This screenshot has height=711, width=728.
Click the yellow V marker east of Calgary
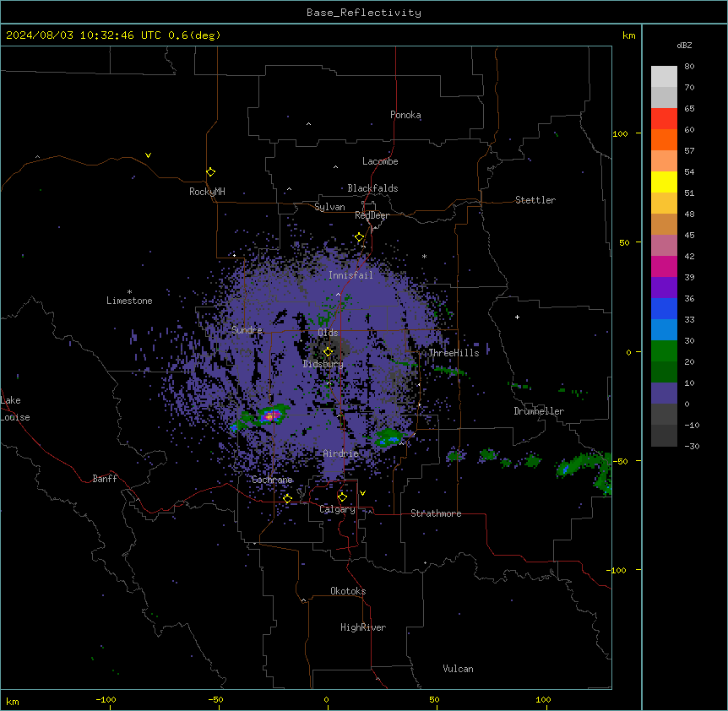[x=362, y=493]
